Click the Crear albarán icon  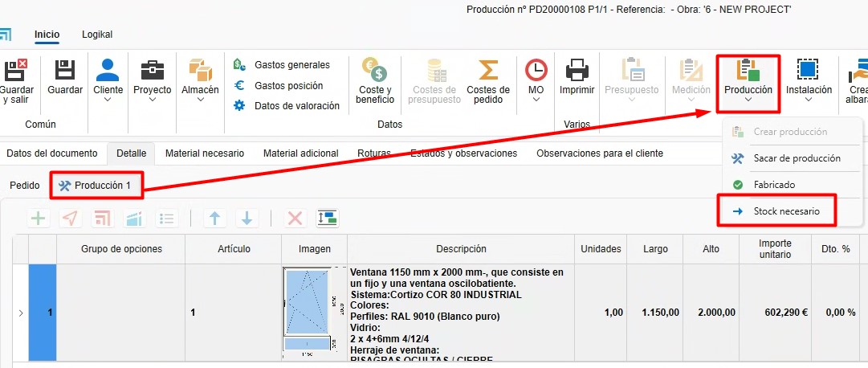[x=858, y=71]
